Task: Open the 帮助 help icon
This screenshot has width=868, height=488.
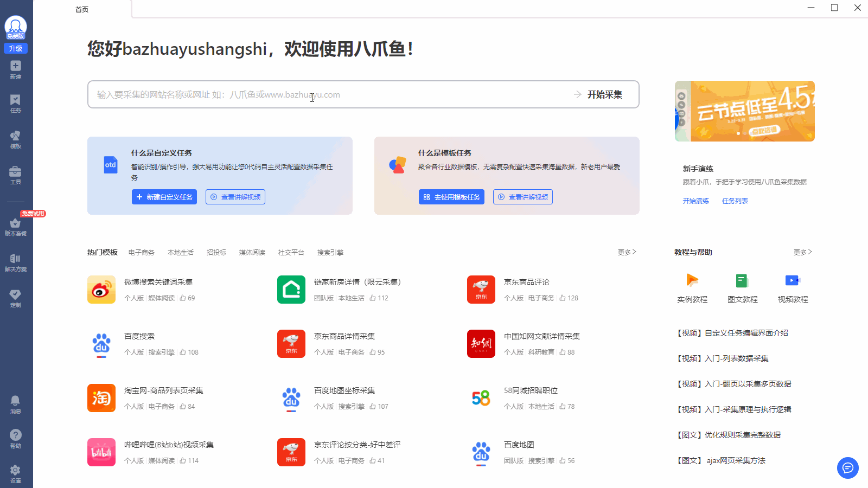Action: (x=16, y=439)
